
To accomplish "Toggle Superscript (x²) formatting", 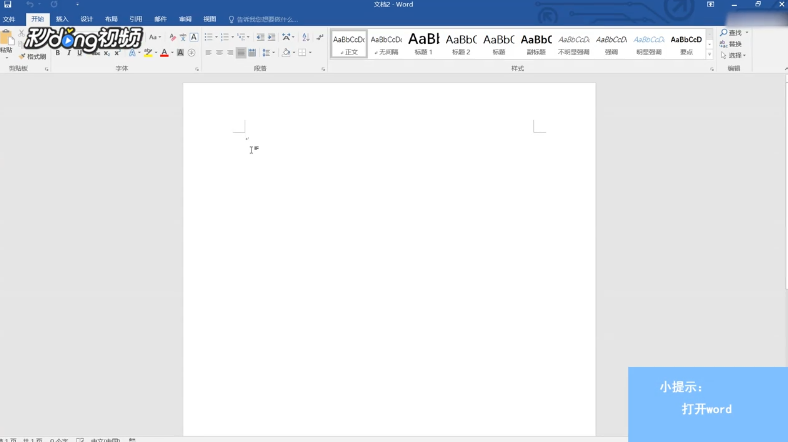I will pos(117,53).
